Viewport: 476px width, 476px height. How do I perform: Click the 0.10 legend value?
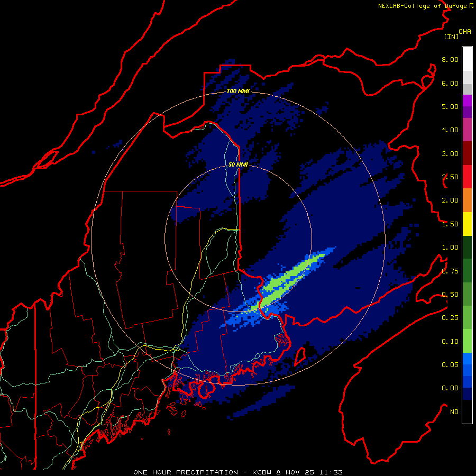click(x=450, y=342)
